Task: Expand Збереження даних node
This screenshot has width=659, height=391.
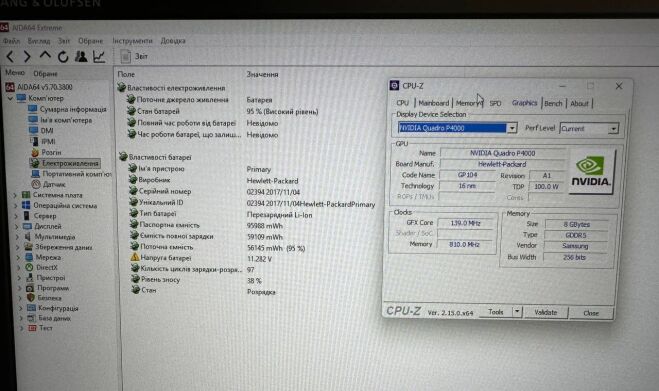Action: (x=18, y=247)
